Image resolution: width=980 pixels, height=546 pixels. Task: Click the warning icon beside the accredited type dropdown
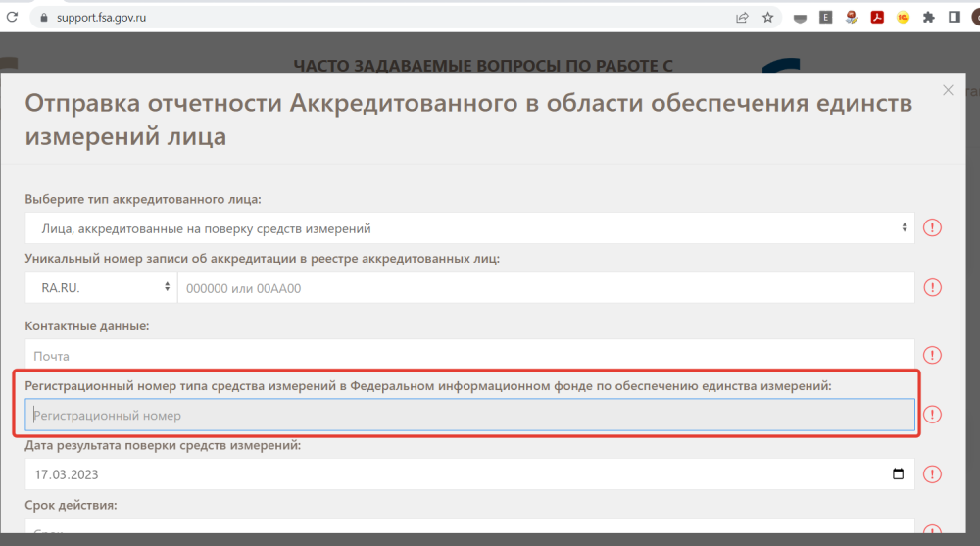click(x=933, y=228)
